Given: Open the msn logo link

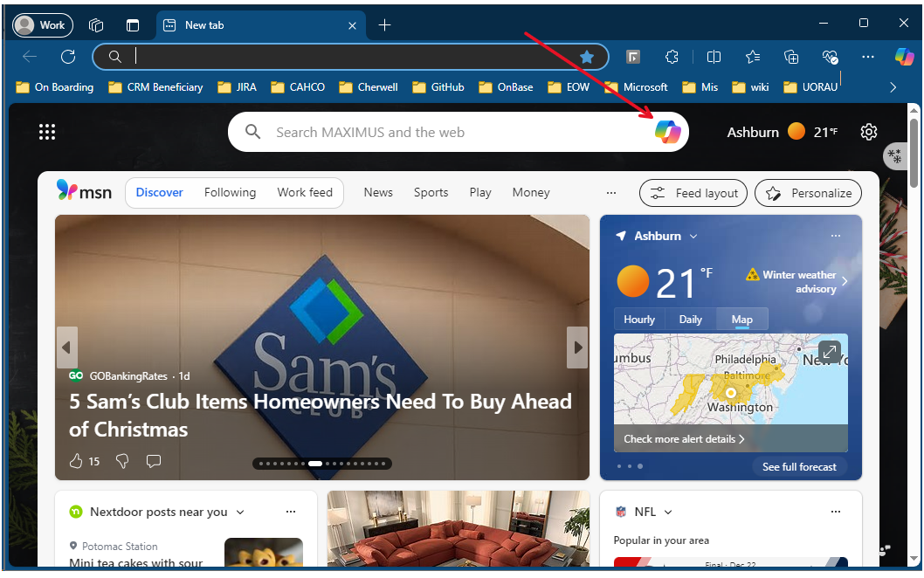Looking at the screenshot, I should [84, 191].
